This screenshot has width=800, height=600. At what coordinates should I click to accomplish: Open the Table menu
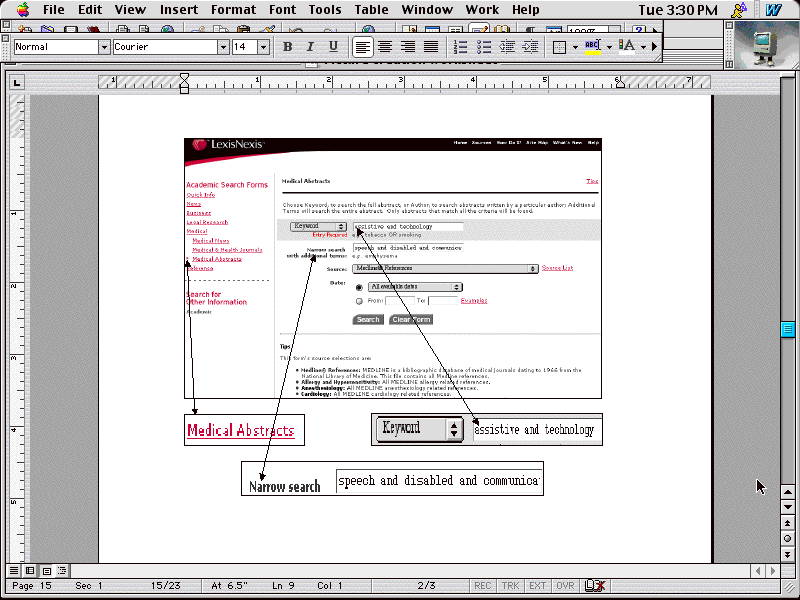371,9
